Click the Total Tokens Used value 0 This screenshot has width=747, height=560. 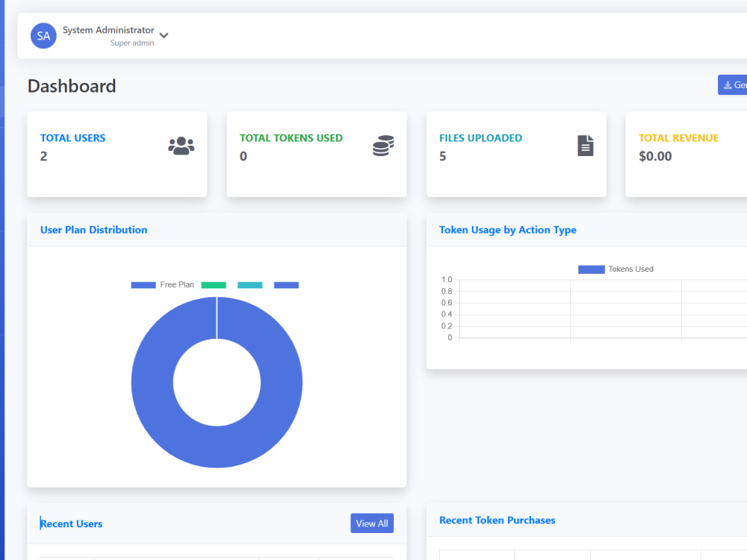point(244,156)
